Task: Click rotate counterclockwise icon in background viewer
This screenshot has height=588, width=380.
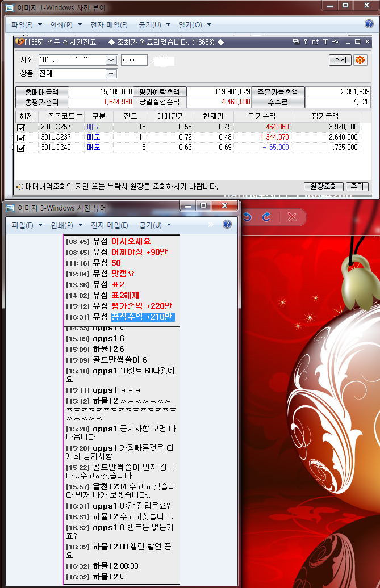Action: [247, 217]
